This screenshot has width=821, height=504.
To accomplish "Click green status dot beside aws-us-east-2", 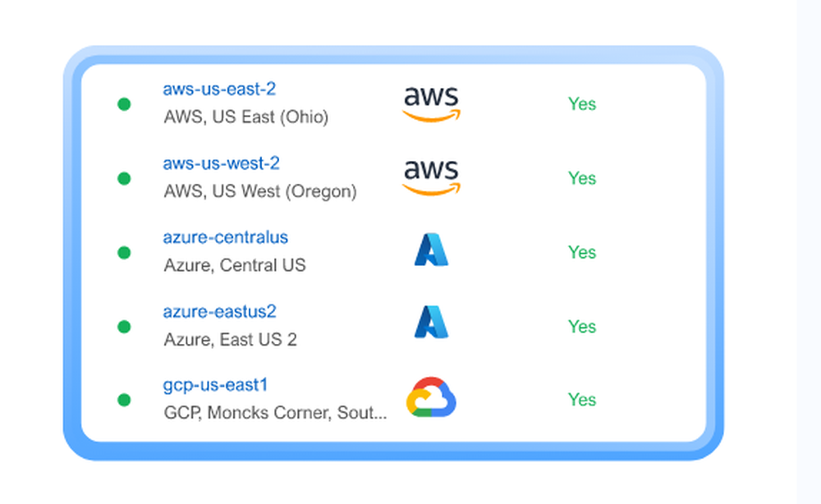I will point(124,104).
